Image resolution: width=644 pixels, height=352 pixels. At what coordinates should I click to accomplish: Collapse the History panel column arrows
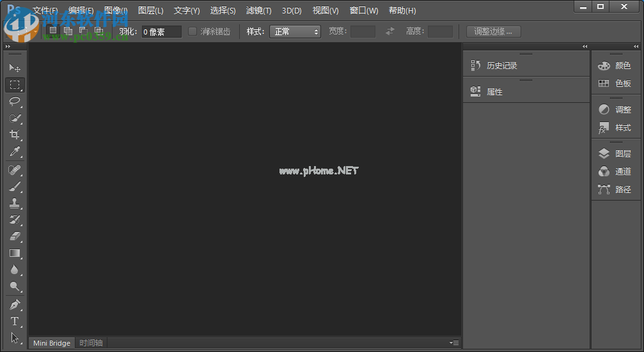tap(585, 47)
